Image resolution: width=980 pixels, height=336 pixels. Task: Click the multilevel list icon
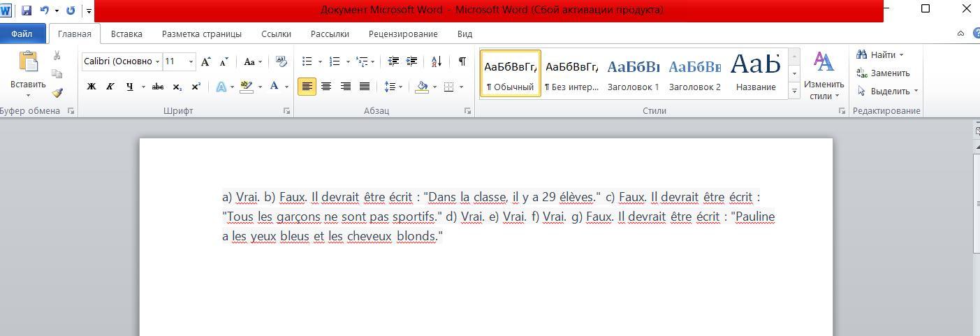(x=362, y=61)
